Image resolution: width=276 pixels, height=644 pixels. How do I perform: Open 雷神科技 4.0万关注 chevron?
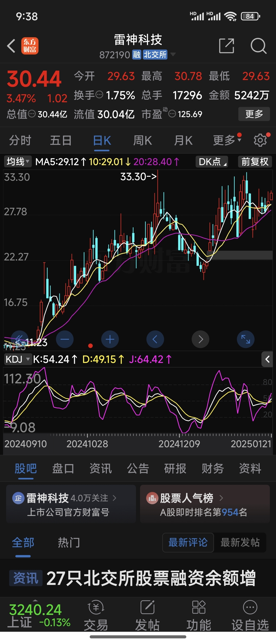pyautogui.click(x=114, y=498)
